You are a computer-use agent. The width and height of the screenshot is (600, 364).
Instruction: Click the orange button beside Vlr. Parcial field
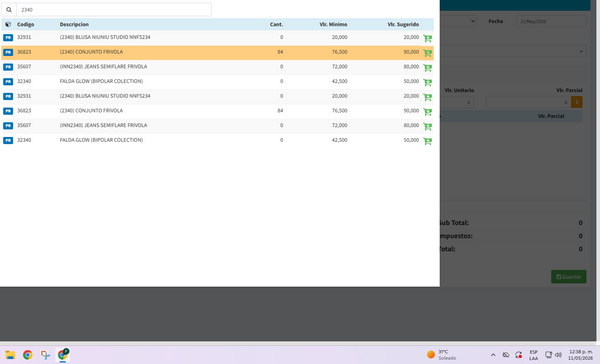point(577,102)
